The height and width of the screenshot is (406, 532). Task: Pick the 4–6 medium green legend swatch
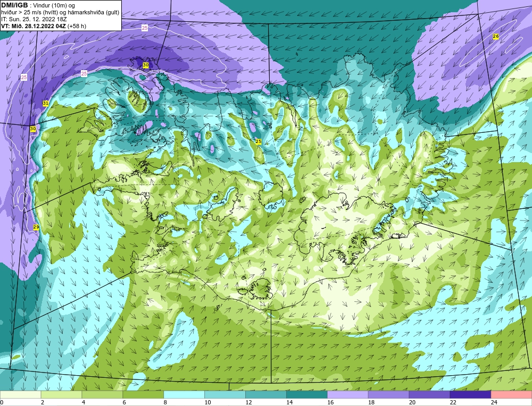tap(102, 394)
